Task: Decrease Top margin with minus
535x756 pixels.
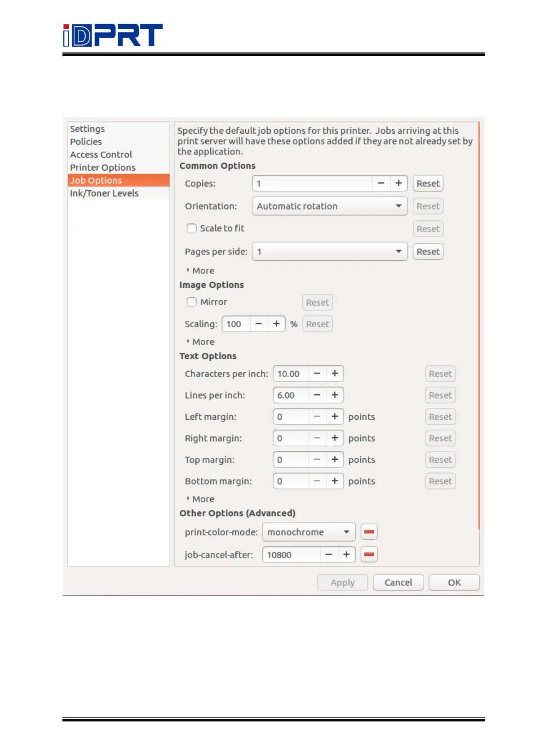Action: (317, 460)
